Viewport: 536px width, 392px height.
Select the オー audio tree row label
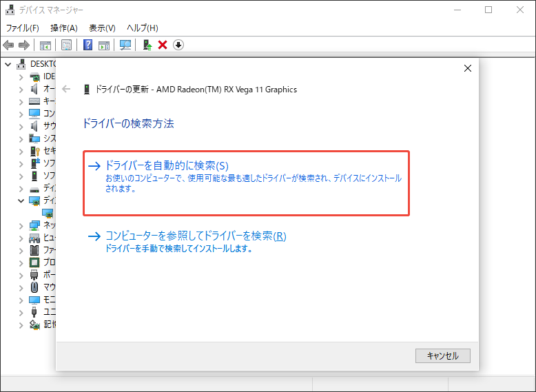49,89
